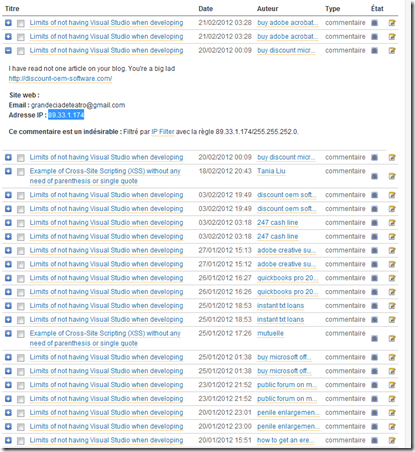Image resolution: width=415 pixels, height=452 pixels.
Task: Edit the 27/01/2012 15:13 comment
Action: click(x=392, y=250)
